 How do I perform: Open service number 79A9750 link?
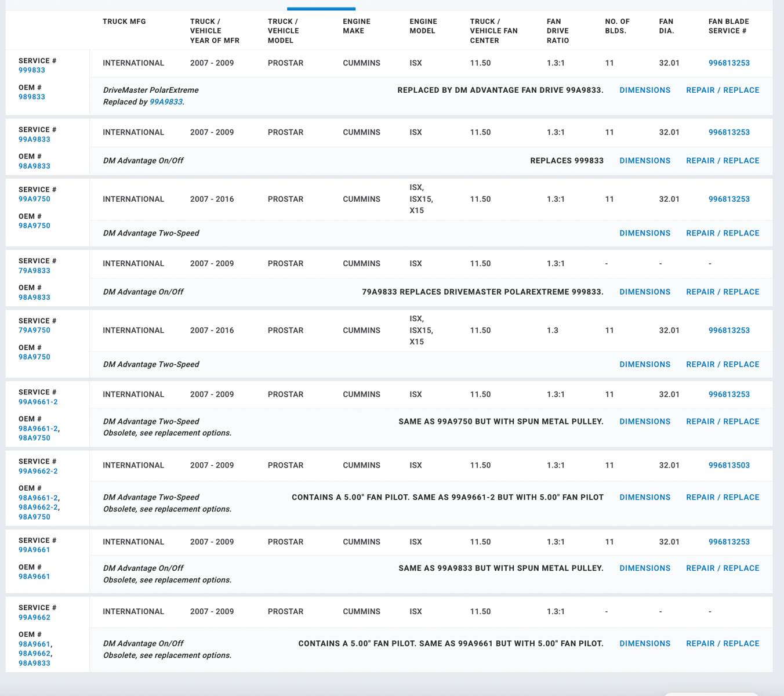34,330
